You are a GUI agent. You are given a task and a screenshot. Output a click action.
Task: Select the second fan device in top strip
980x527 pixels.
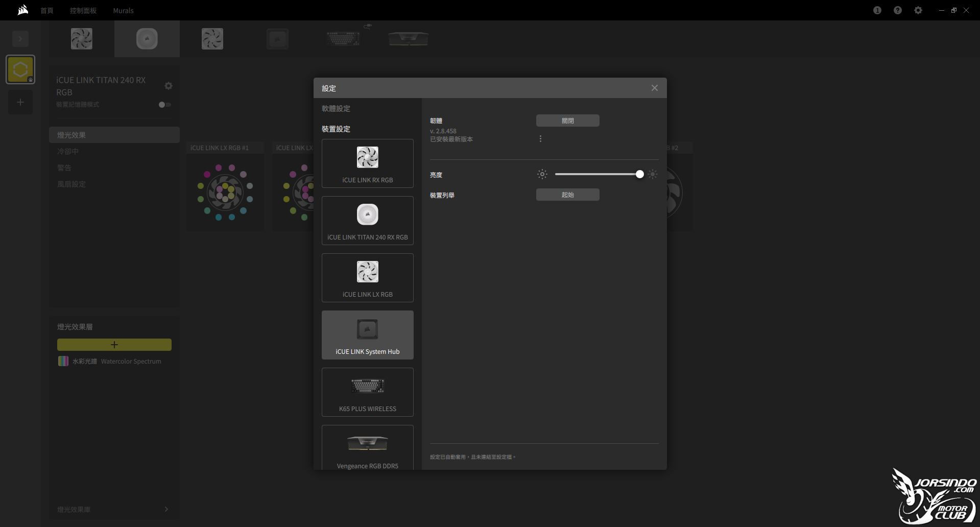pyautogui.click(x=212, y=39)
